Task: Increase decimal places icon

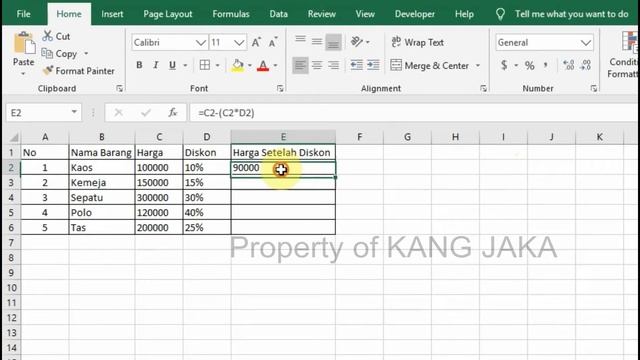Action: click(x=569, y=65)
